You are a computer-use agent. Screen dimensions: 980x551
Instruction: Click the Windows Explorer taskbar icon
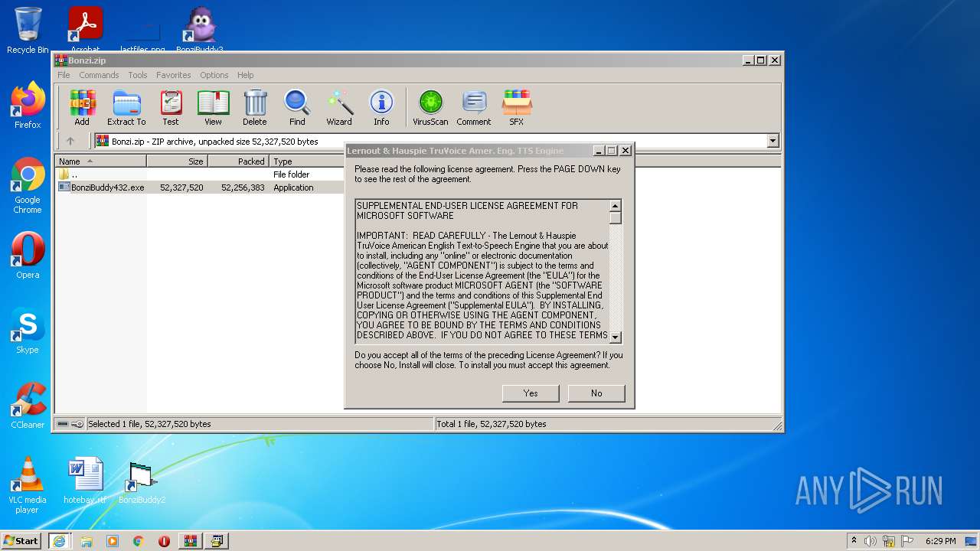coord(86,541)
